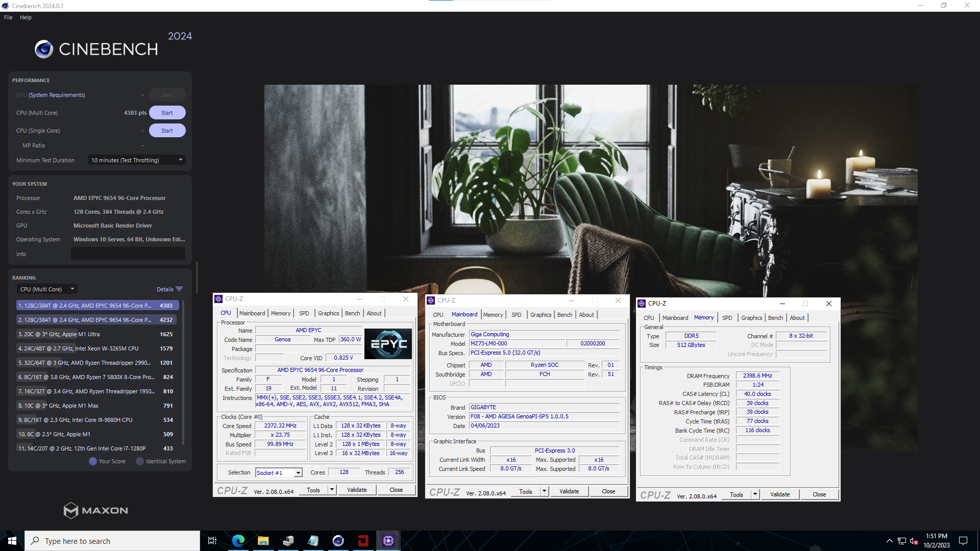Screen dimensions: 980x551
Task: Open the File menu
Action: click(x=8, y=17)
